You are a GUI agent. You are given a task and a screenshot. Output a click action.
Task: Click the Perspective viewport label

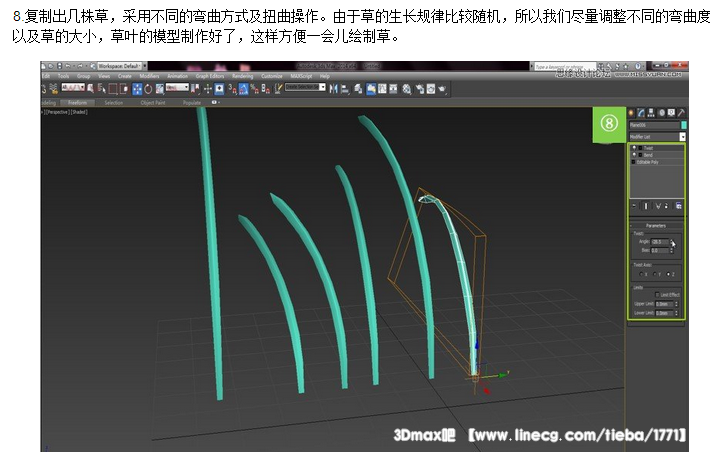click(57, 112)
